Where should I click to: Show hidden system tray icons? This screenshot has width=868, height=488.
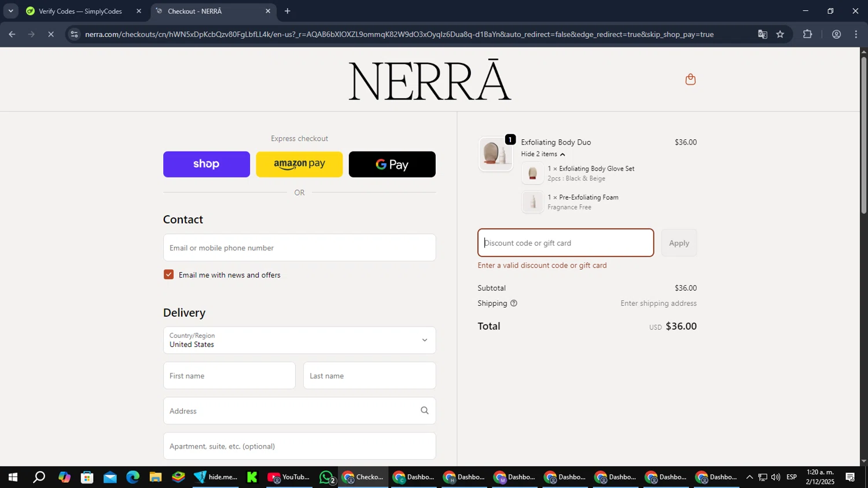click(x=749, y=477)
